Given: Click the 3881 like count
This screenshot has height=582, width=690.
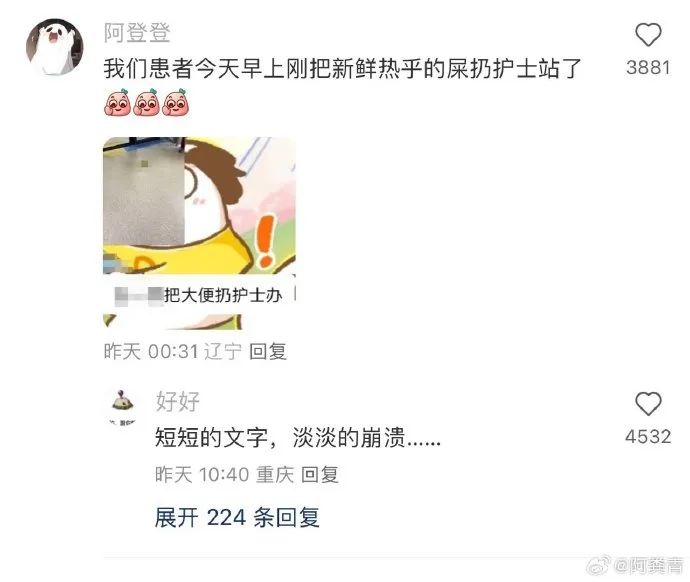Looking at the screenshot, I should tap(648, 68).
